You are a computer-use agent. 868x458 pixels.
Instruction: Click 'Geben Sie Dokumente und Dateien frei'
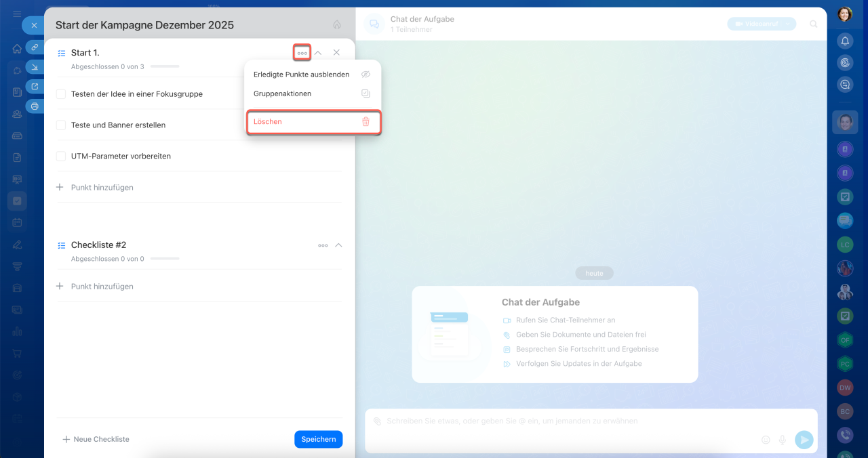point(581,335)
